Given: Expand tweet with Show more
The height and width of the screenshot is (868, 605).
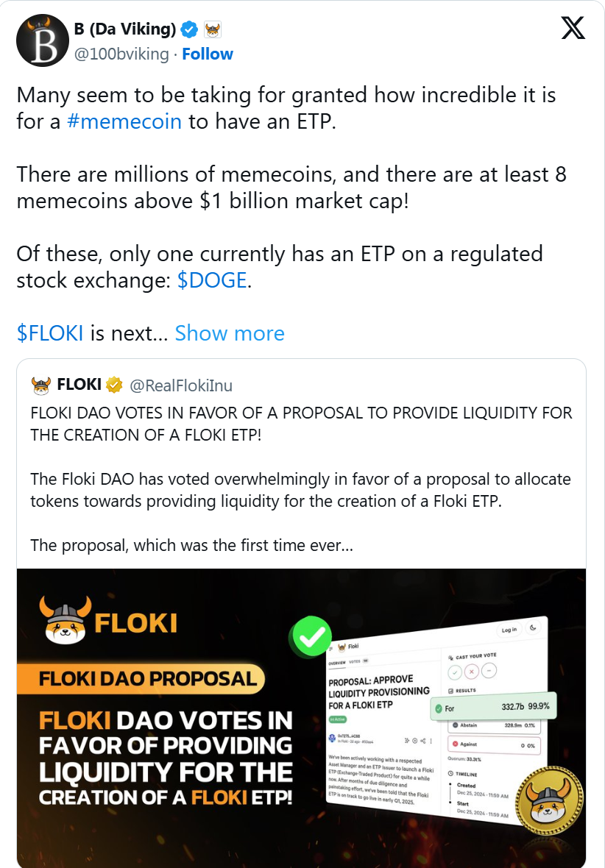Looking at the screenshot, I should (229, 333).
